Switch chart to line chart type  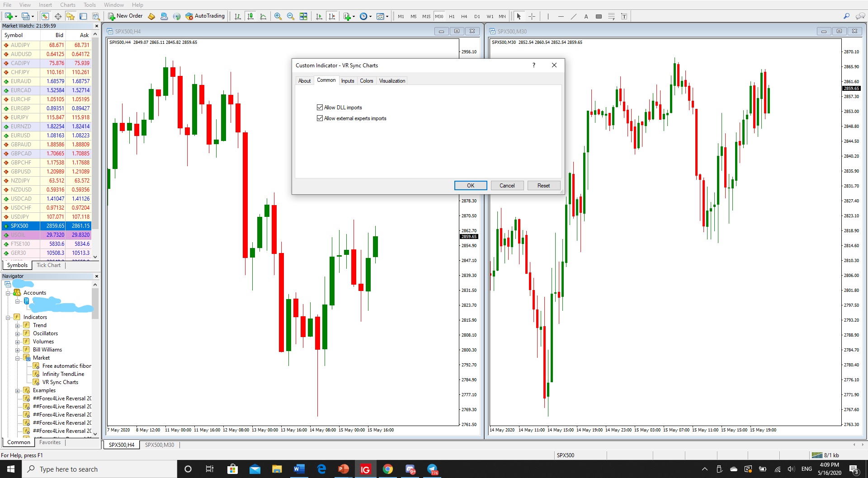pos(263,16)
